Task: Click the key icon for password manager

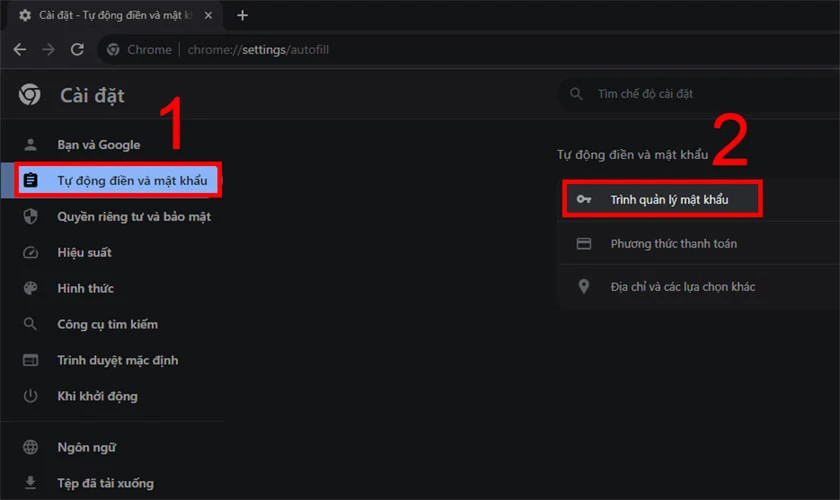Action: point(584,200)
